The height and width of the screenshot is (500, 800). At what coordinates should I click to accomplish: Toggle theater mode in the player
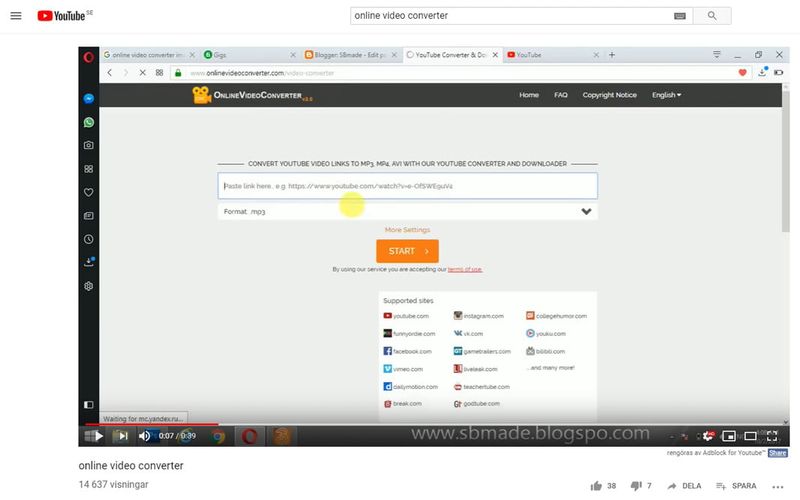pos(751,436)
